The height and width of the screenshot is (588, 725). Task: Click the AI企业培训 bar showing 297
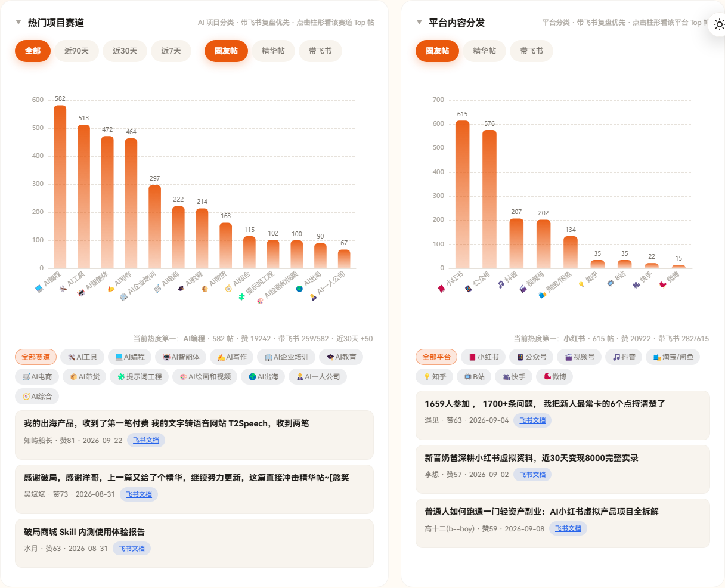155,227
